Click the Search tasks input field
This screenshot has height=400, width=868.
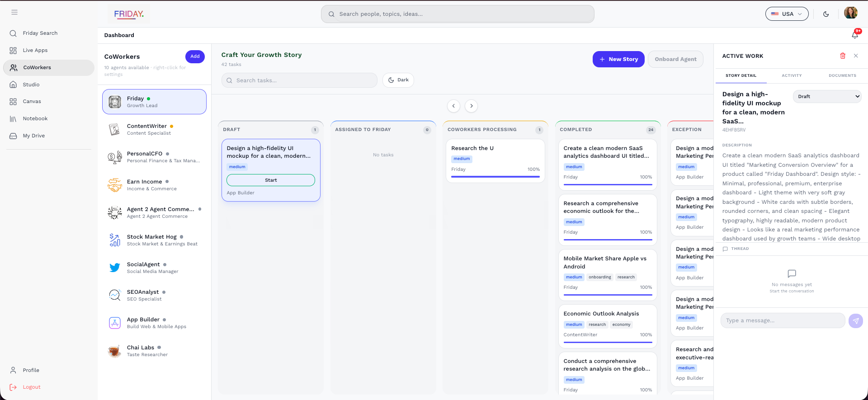point(299,80)
